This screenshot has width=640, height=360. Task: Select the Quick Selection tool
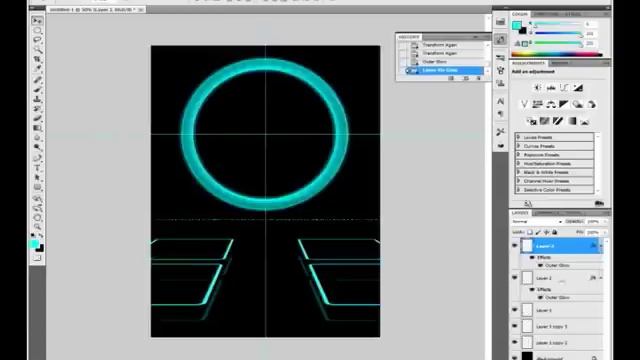click(x=37, y=50)
